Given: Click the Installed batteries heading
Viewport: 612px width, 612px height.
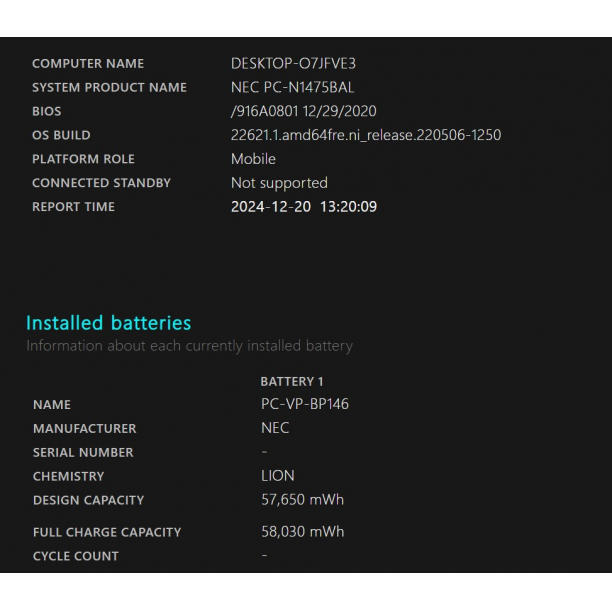Looking at the screenshot, I should [x=109, y=323].
